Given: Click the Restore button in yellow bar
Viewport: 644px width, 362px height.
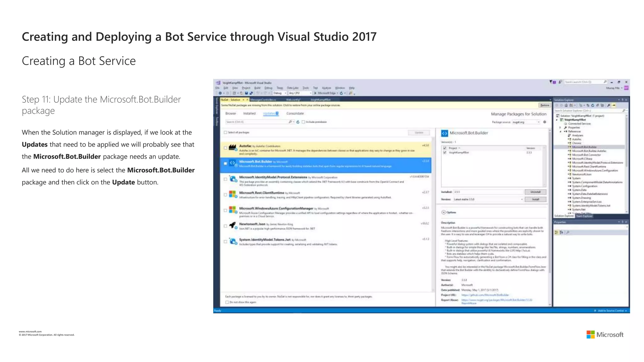Looking at the screenshot, I should (545, 105).
